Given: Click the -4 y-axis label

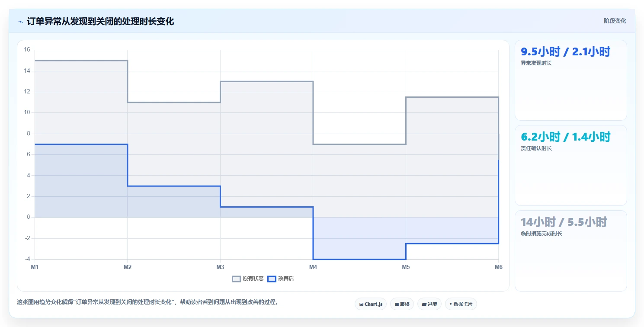Looking at the screenshot, I should tap(27, 259).
